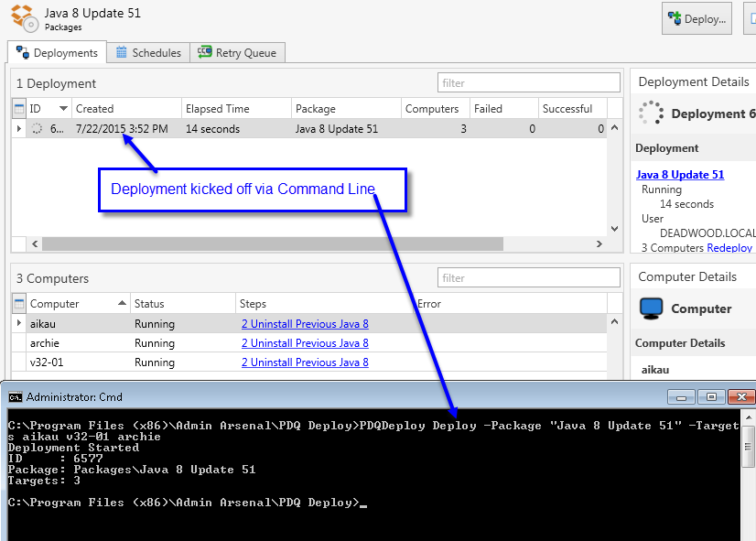
Task: Minimize the Administrator: Cmd window
Action: (681, 397)
